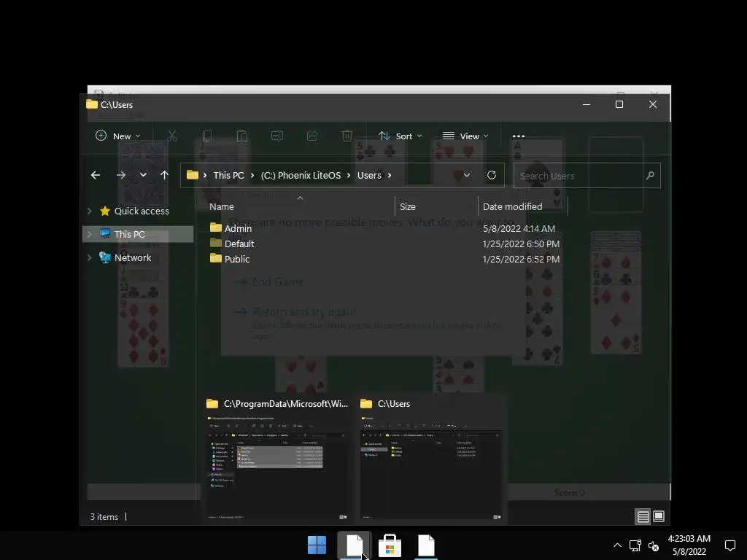The height and width of the screenshot is (560, 747).
Task: Open the See more ellipsis menu
Action: pos(519,136)
